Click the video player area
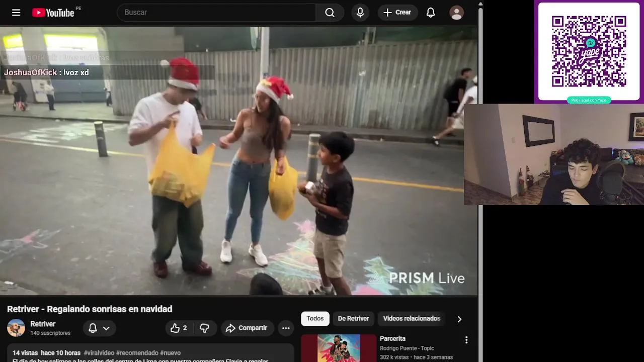Image resolution: width=644 pixels, height=362 pixels. coord(238,161)
